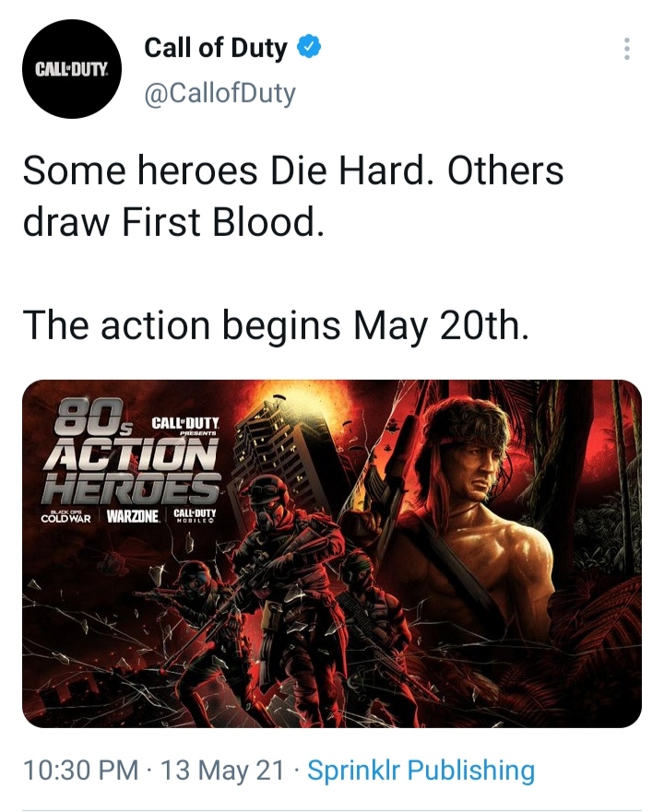Click the Warzone logo in the image
The image size is (664, 812).
[134, 514]
